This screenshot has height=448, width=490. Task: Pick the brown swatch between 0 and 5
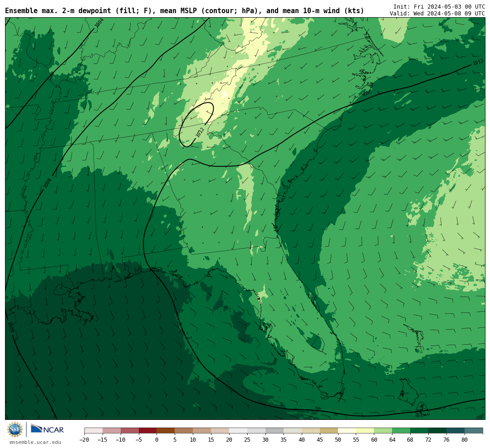[x=166, y=431]
